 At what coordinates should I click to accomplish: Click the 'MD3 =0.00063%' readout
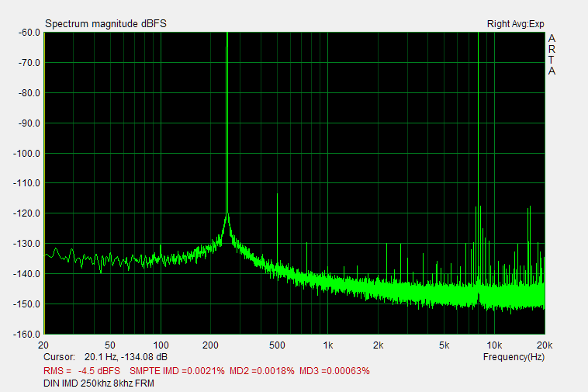click(334, 371)
